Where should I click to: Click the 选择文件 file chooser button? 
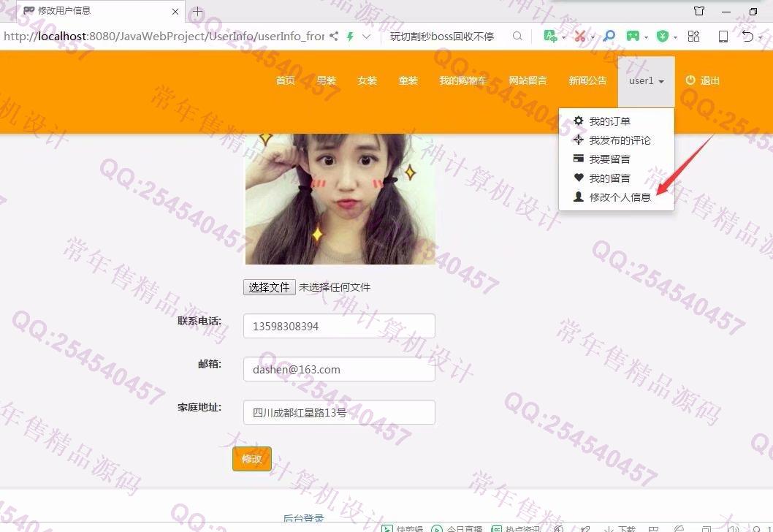pyautogui.click(x=269, y=287)
